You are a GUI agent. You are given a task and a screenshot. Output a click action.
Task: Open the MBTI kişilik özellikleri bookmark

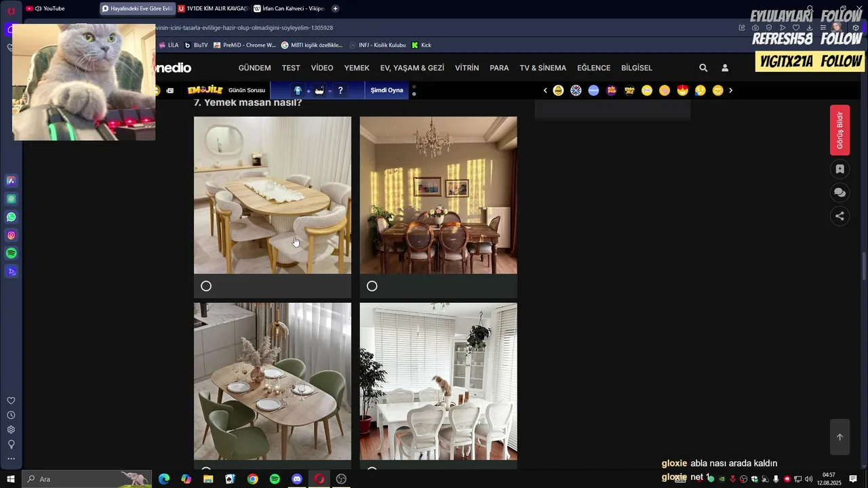point(312,45)
